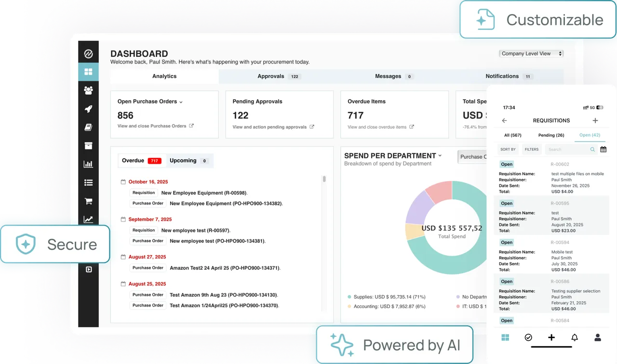Click the rocket icon in sidebar

tap(88, 109)
